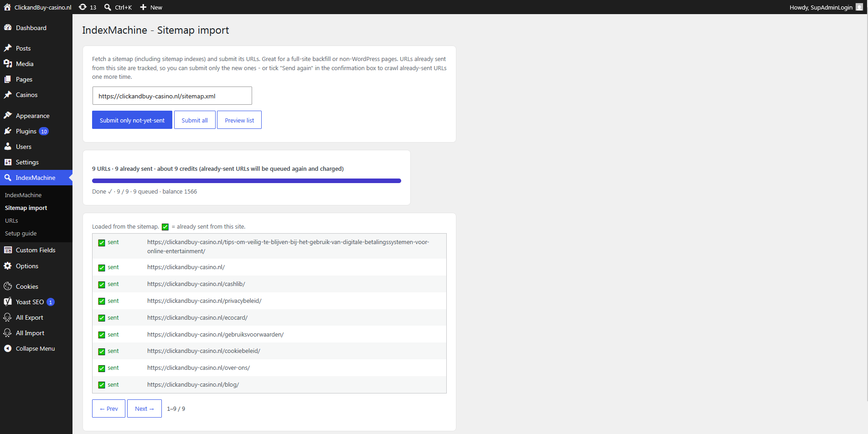Click the All Export icon

pyautogui.click(x=8, y=317)
